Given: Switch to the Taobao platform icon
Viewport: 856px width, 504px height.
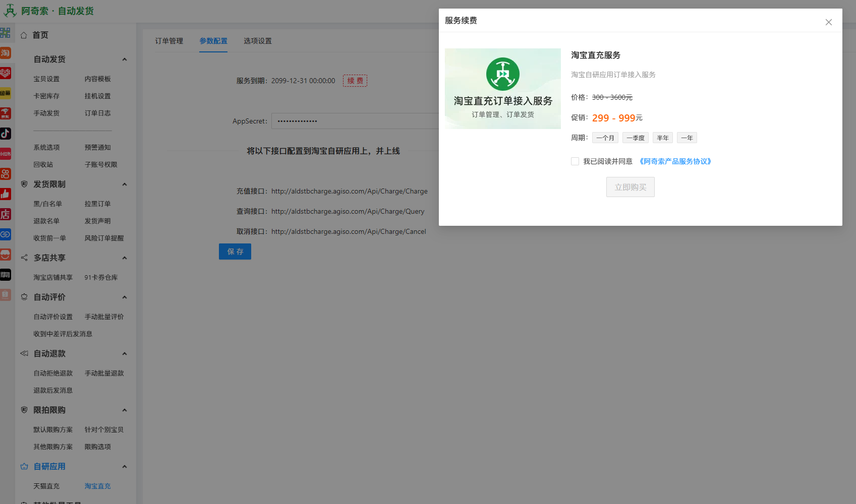Looking at the screenshot, I should click(5, 53).
